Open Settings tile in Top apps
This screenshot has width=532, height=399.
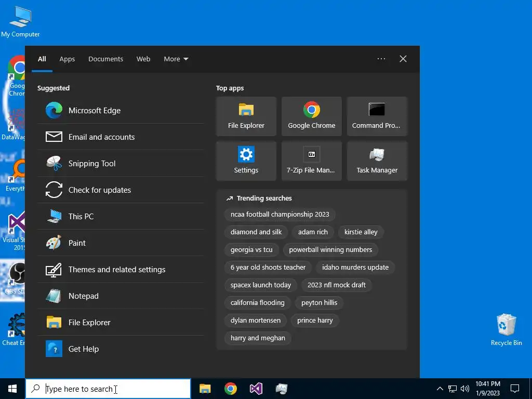click(246, 161)
